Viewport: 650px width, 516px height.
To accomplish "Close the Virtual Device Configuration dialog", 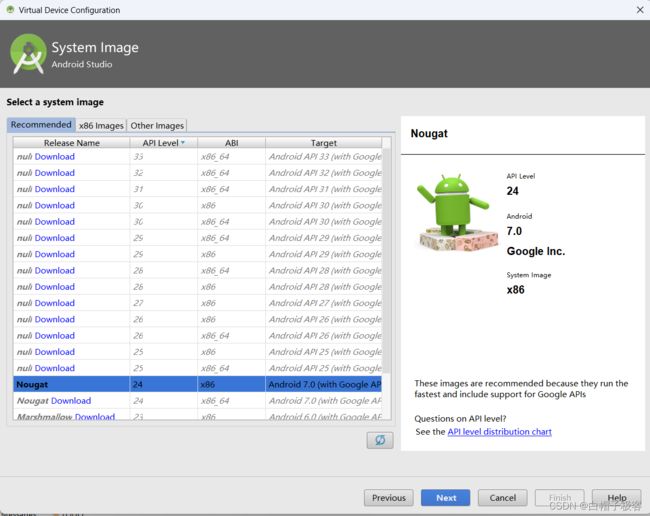I will pos(640,10).
